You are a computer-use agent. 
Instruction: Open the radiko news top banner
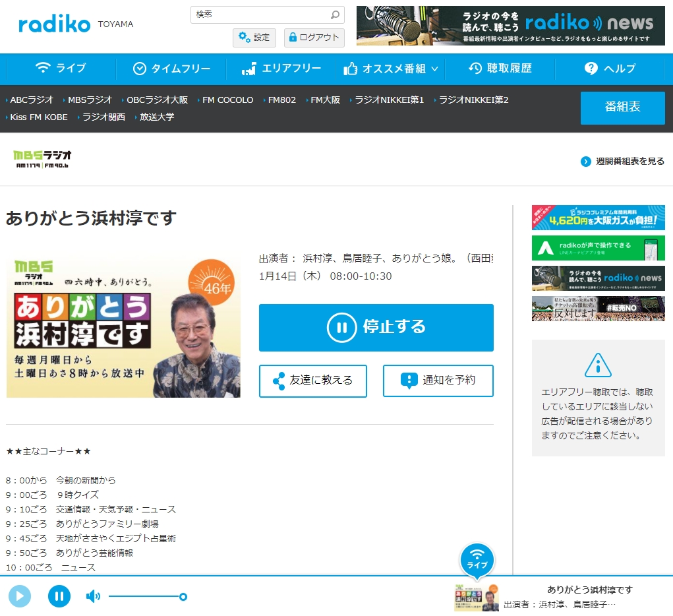[510, 26]
